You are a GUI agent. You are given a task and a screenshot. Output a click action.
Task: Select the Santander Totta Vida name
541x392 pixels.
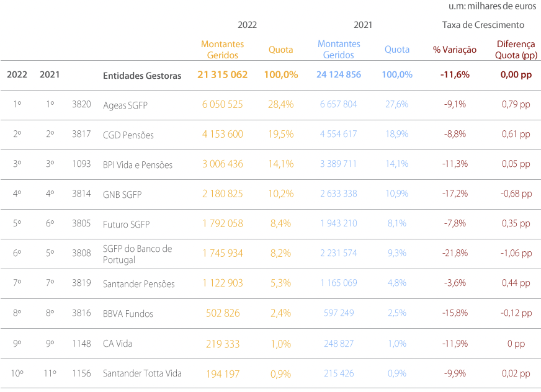point(142,373)
